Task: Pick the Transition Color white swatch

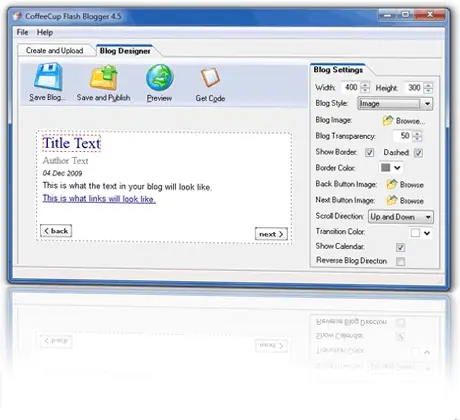Action: pyautogui.click(x=415, y=233)
